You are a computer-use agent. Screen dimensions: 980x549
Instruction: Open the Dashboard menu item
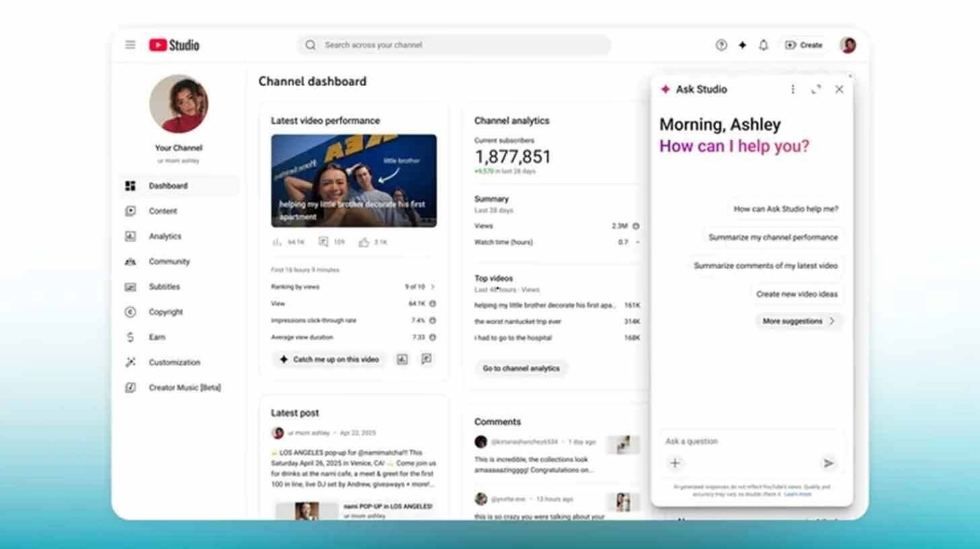coord(168,186)
